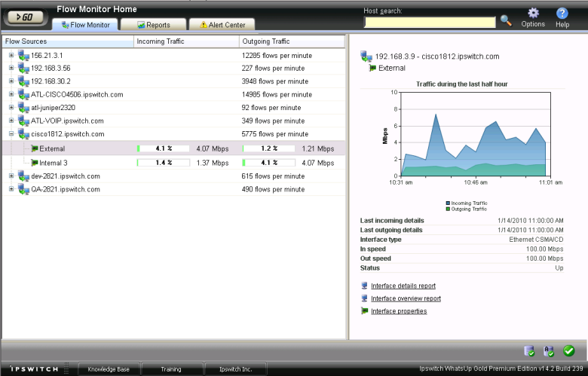Open the Interface details report link
This screenshot has width=588, height=376.
pos(403,286)
